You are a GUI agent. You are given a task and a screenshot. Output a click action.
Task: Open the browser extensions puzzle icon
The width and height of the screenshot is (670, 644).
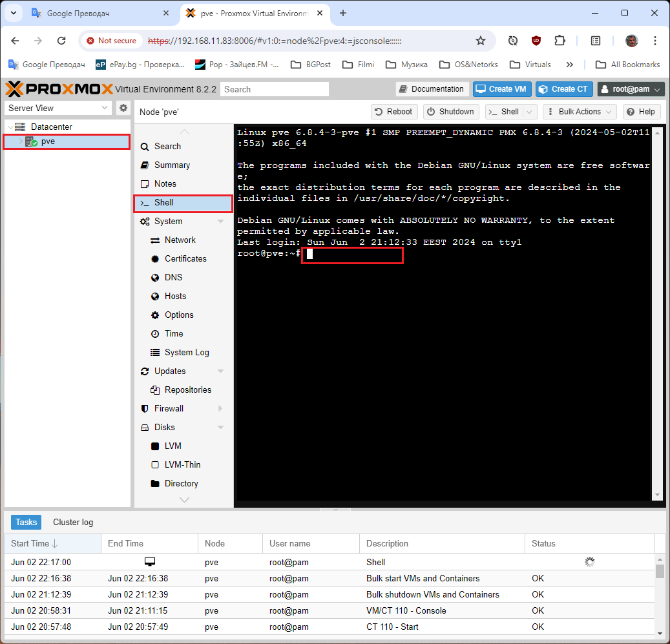coord(560,41)
